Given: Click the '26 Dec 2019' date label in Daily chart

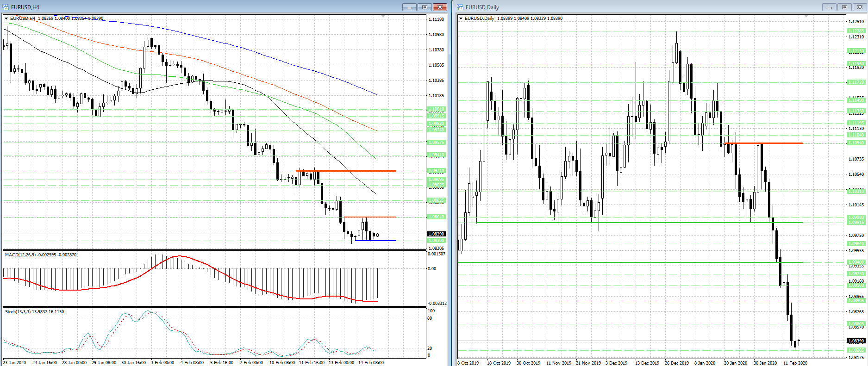Looking at the screenshot, I should (677, 363).
